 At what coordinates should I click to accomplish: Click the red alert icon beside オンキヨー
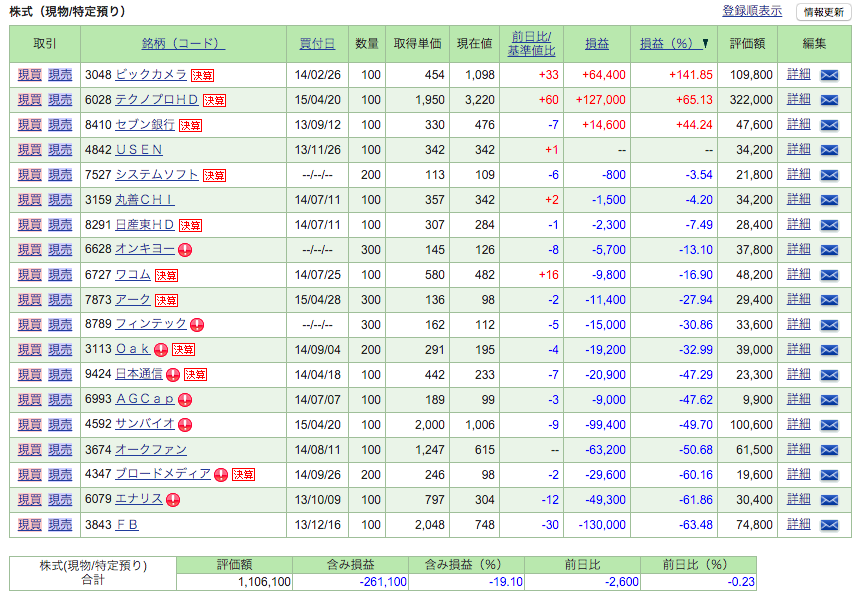pyautogui.click(x=185, y=250)
